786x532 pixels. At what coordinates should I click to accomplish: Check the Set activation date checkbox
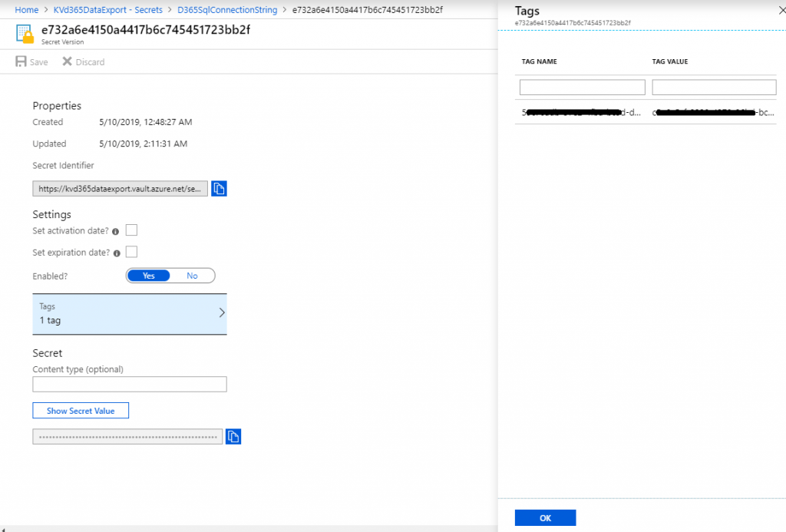pyautogui.click(x=131, y=230)
